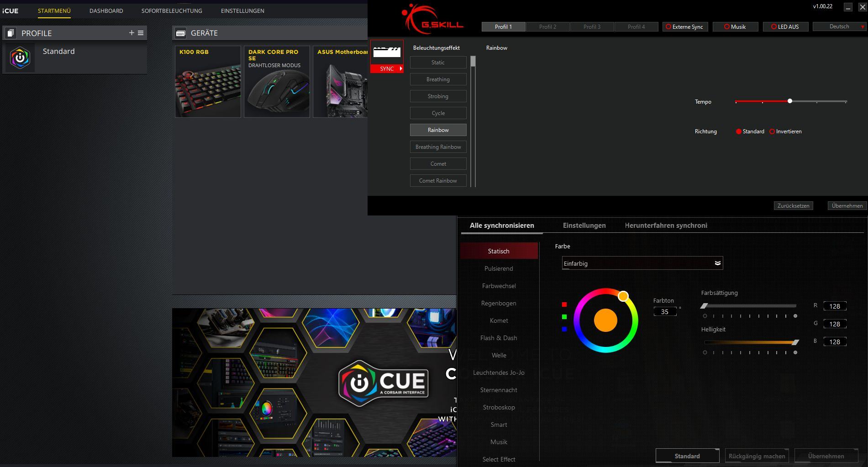The width and height of the screenshot is (868, 467).
Task: Click the Farbton degree input field
Action: point(665,312)
